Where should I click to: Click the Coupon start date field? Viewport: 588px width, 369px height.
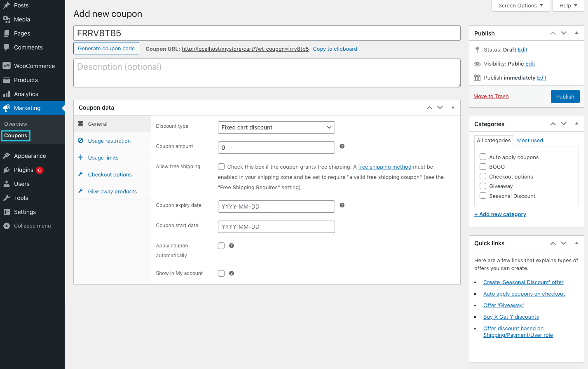coord(276,227)
